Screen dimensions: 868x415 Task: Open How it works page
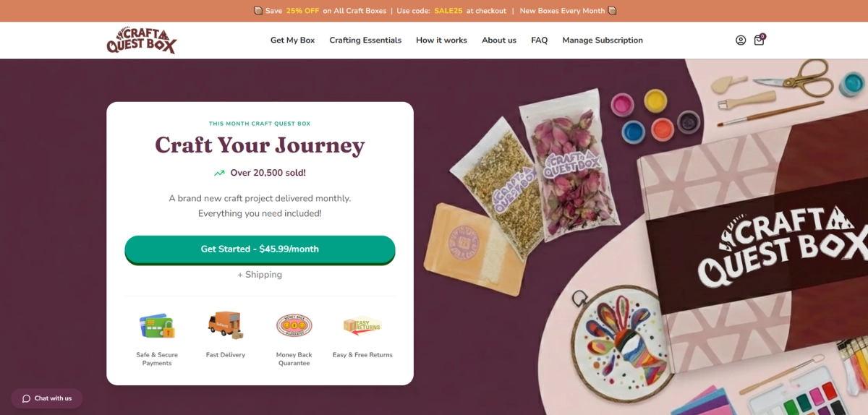pos(441,40)
